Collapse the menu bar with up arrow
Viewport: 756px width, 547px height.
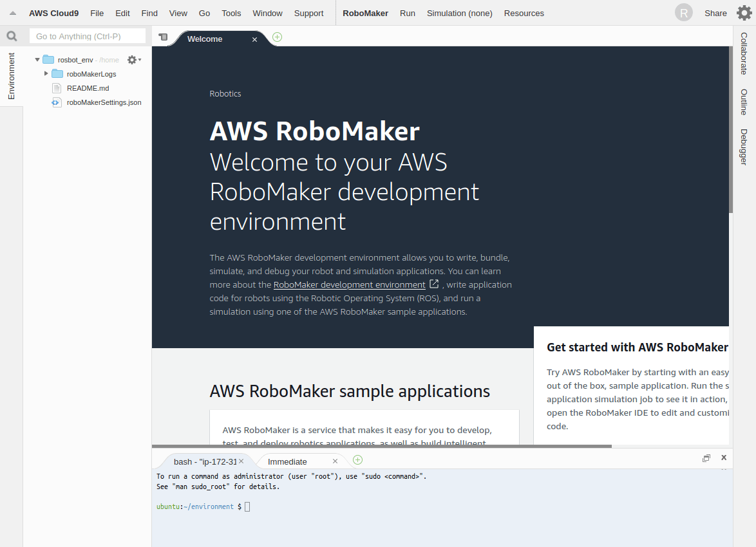13,14
